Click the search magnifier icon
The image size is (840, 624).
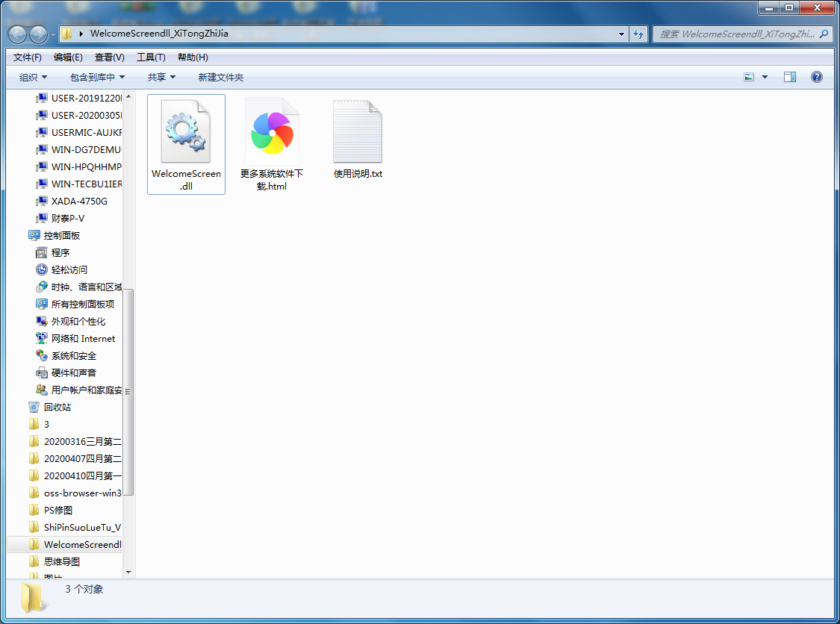[824, 34]
